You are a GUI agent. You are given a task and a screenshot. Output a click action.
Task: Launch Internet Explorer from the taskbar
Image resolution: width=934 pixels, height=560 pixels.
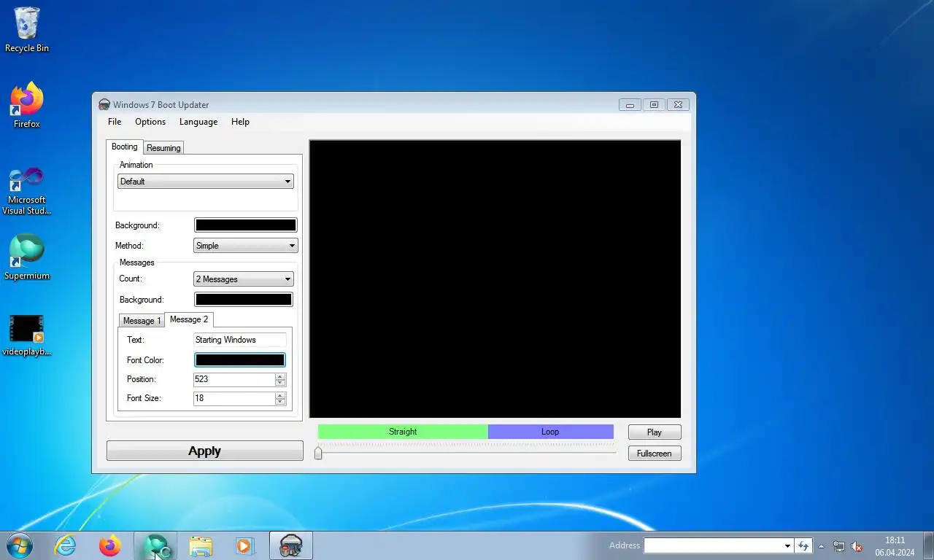click(x=66, y=545)
